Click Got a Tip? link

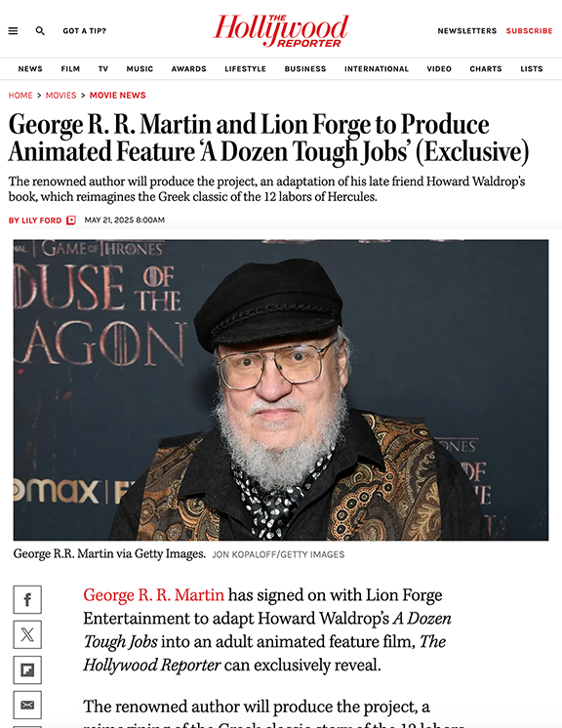[x=85, y=30]
